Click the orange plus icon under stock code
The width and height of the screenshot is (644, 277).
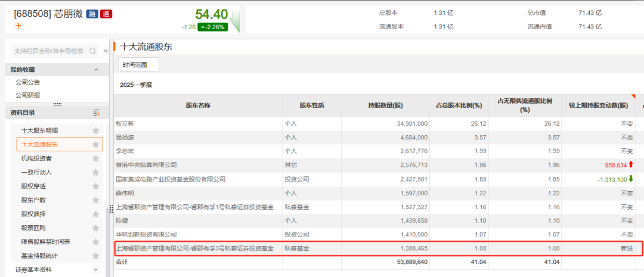click(18, 26)
